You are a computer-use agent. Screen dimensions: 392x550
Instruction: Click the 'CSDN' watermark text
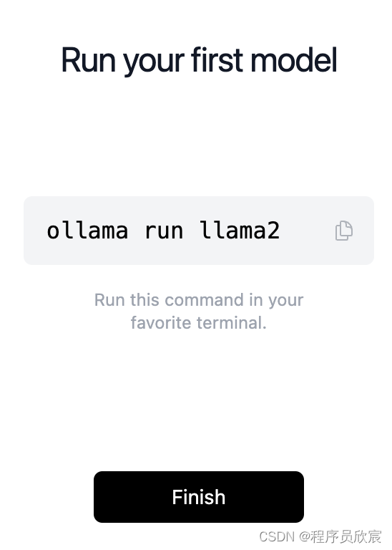277,536
